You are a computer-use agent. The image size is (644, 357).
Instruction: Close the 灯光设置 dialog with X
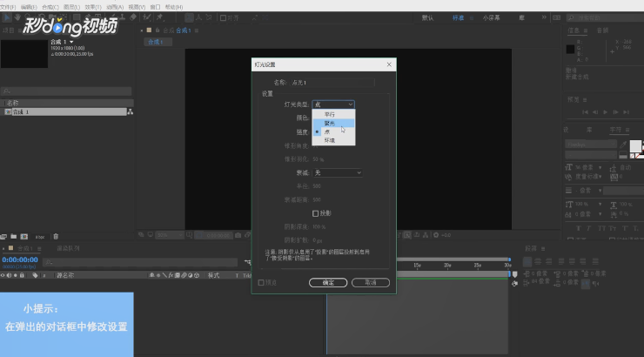point(389,64)
